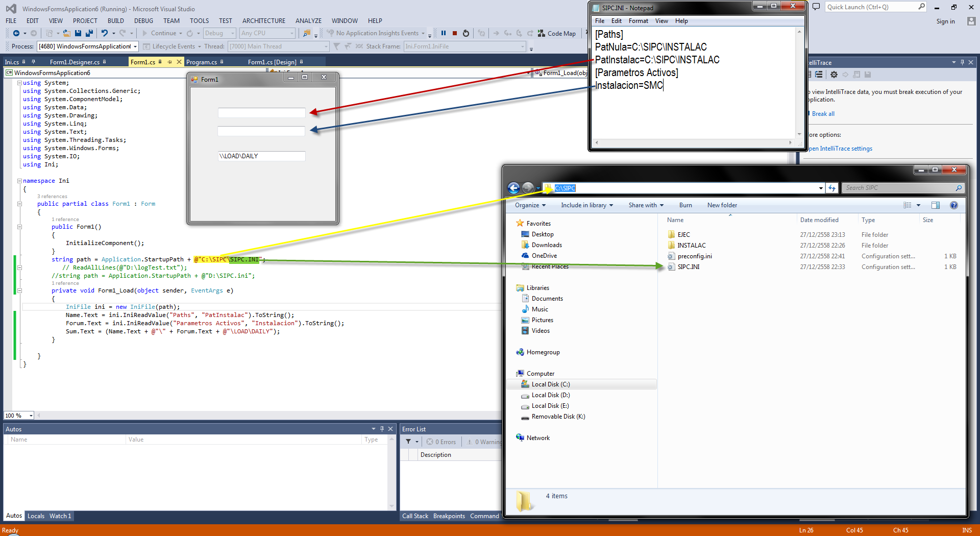Toggle pin on the Form1.cs tab

[x=169, y=62]
